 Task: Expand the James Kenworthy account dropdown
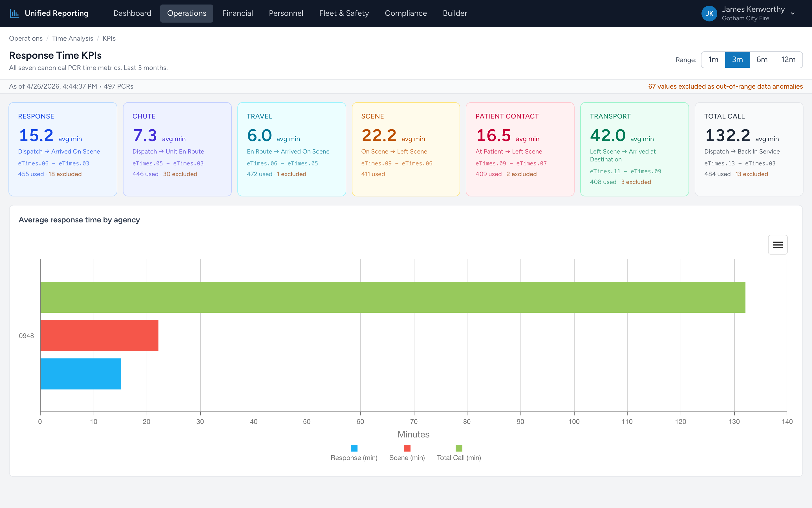click(x=793, y=14)
